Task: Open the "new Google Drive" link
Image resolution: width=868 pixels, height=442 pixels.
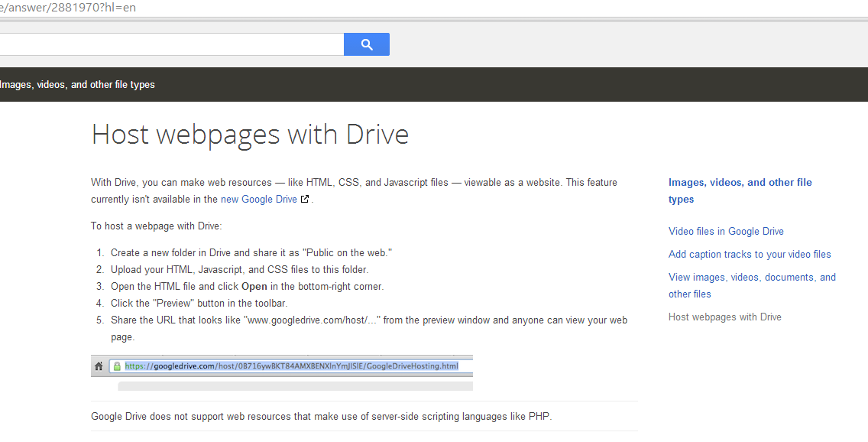Action: pyautogui.click(x=257, y=199)
